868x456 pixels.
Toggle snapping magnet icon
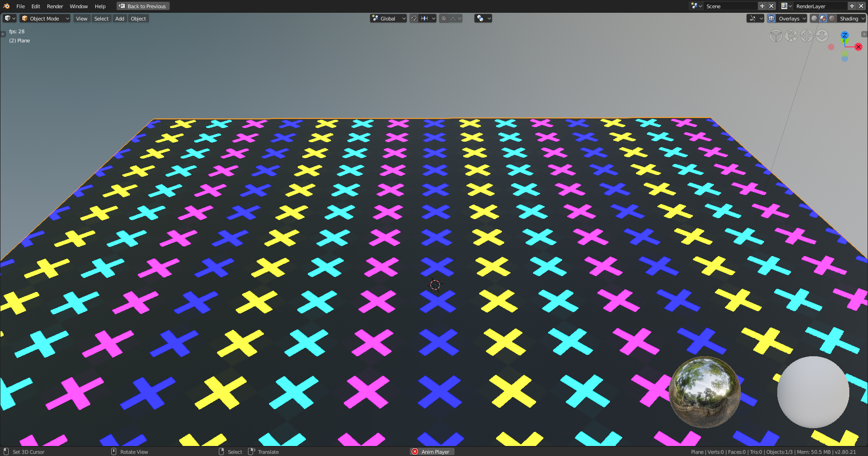(x=414, y=19)
